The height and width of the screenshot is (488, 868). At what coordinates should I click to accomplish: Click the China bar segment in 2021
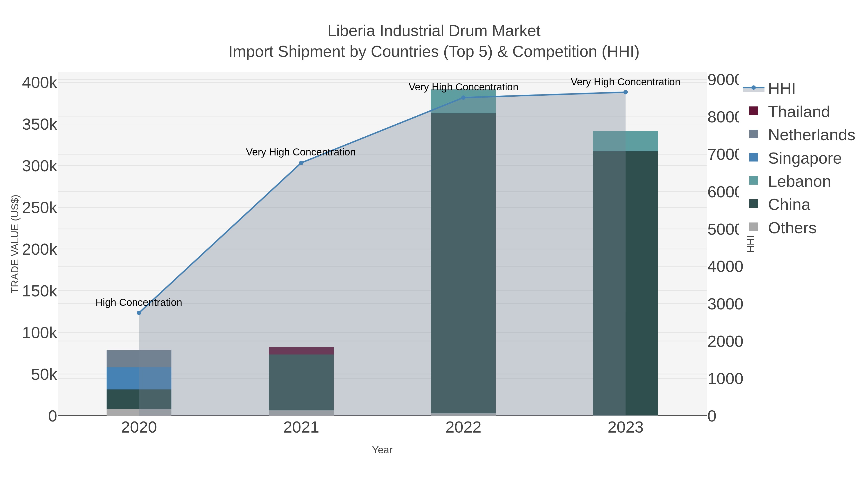tap(301, 383)
